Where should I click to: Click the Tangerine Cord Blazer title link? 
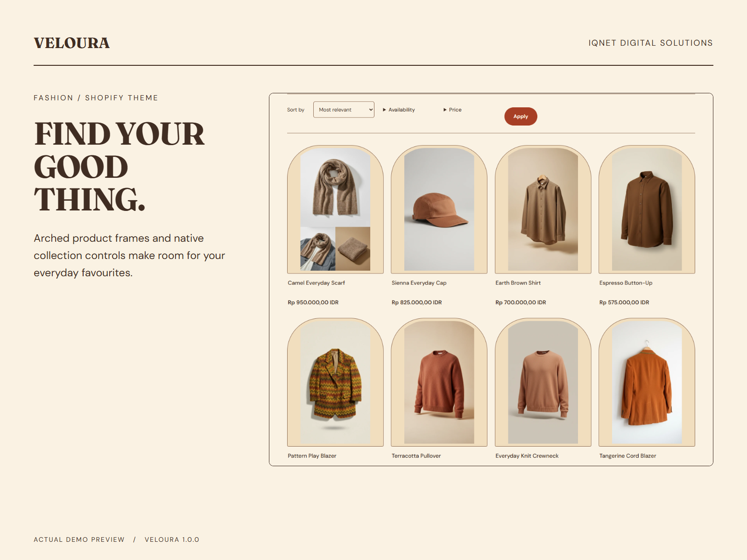point(627,456)
